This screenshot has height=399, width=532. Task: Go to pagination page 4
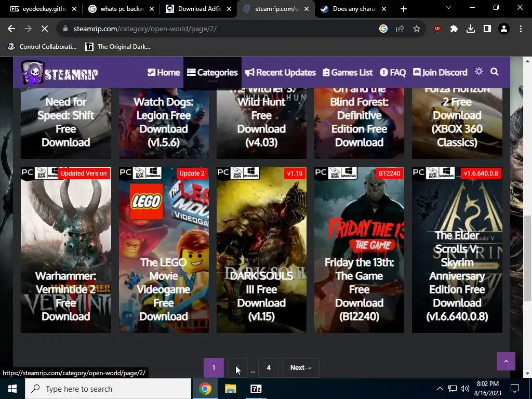tap(269, 367)
